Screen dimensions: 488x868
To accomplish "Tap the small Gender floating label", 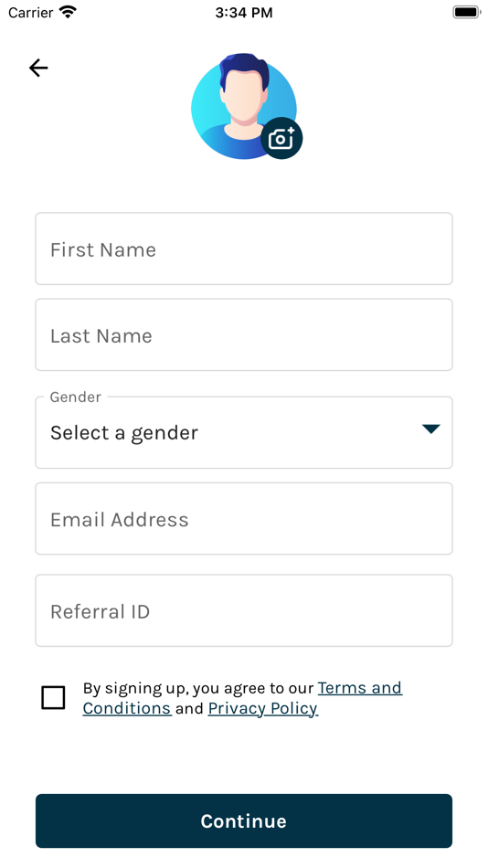I will coord(75,397).
